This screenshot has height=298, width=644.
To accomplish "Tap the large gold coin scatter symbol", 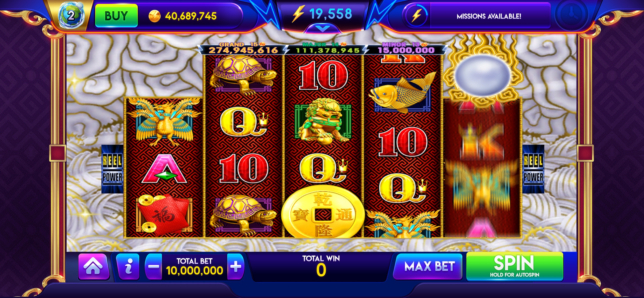I will click(322, 213).
